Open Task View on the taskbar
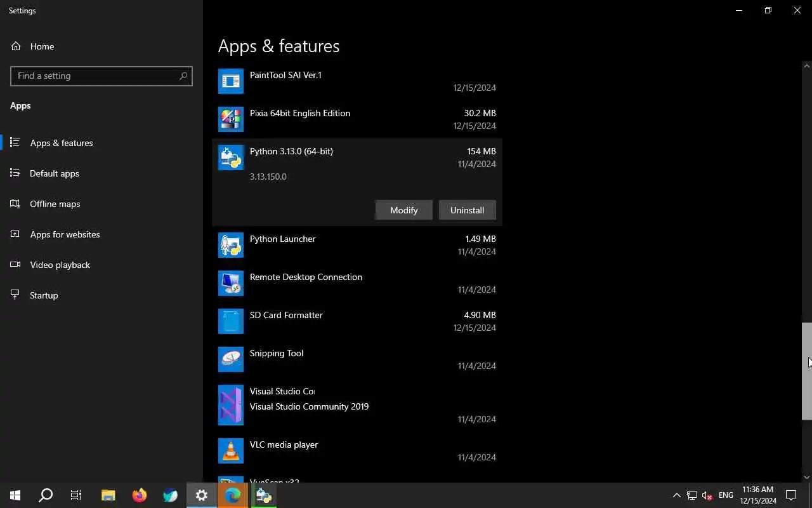 76,495
